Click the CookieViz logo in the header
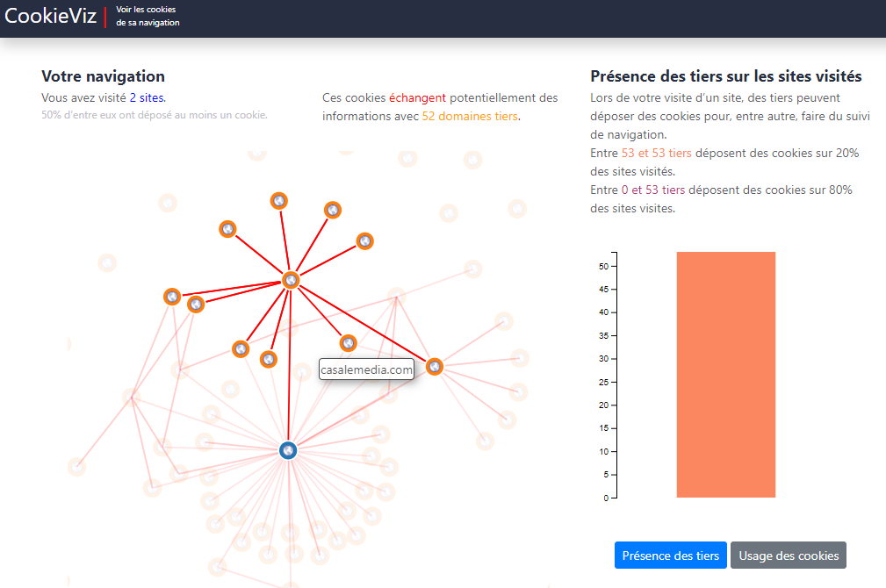Image resolution: width=886 pixels, height=588 pixels. coord(51,16)
